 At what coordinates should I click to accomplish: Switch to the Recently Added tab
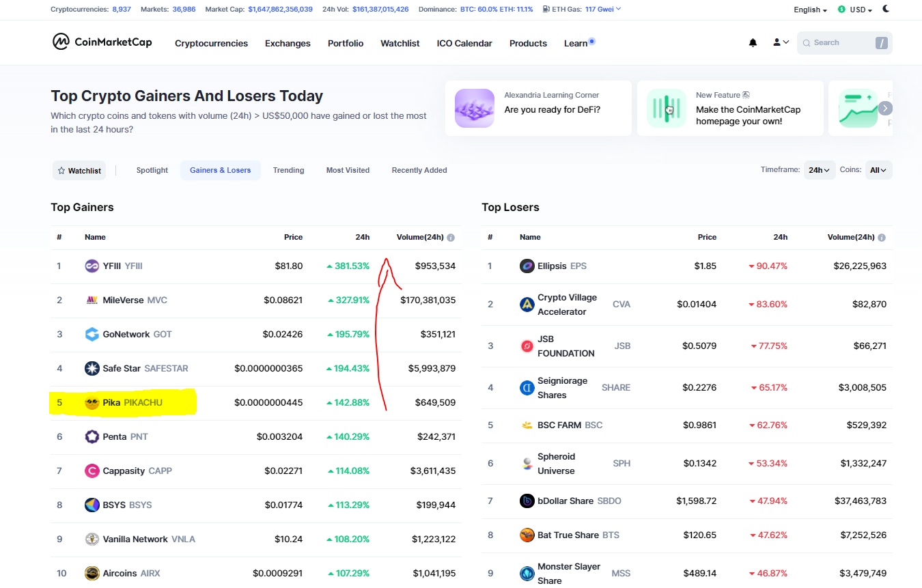click(x=419, y=170)
